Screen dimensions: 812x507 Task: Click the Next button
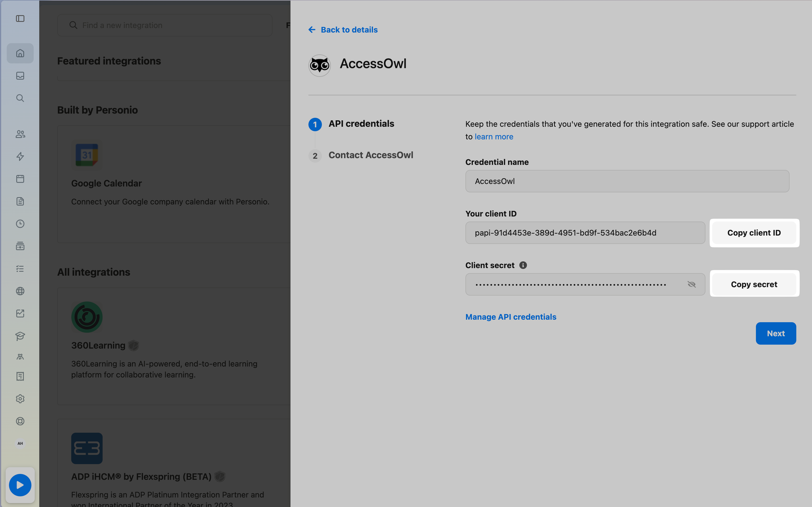[776, 333]
